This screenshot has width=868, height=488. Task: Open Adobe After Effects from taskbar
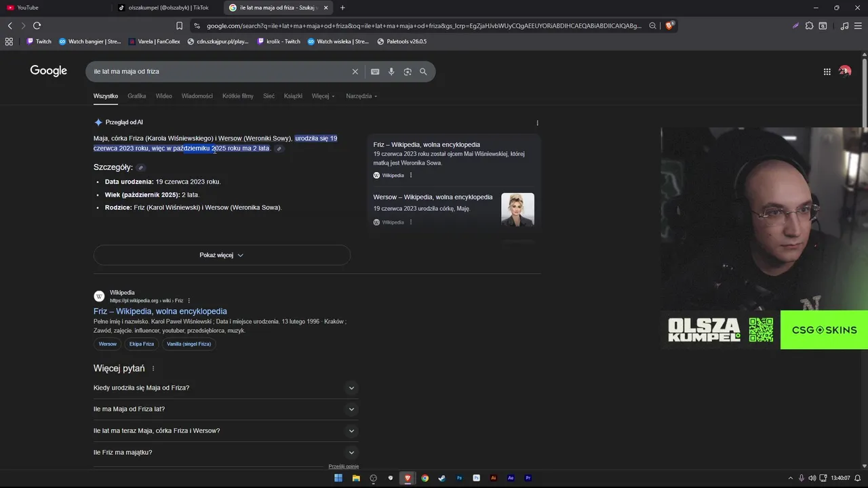(511, 478)
